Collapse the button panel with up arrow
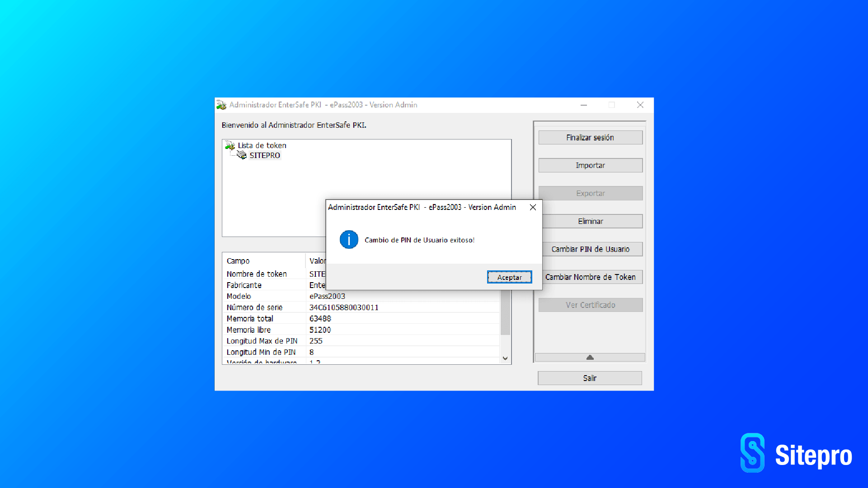Viewport: 868px width, 488px height. point(590,358)
